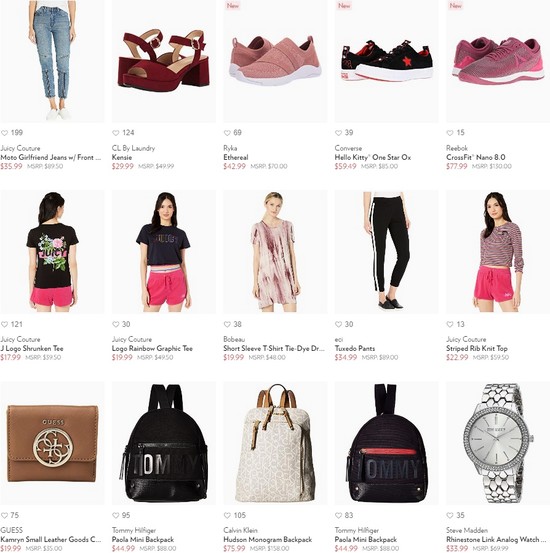
Task: Open the Short Sleeve T-Shirt Tie-Dye Dress title
Action: 274,348
